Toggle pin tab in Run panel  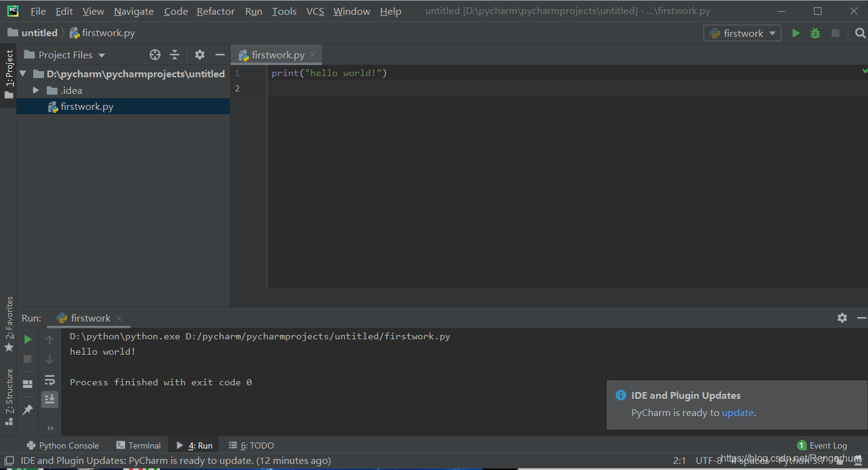coord(28,409)
